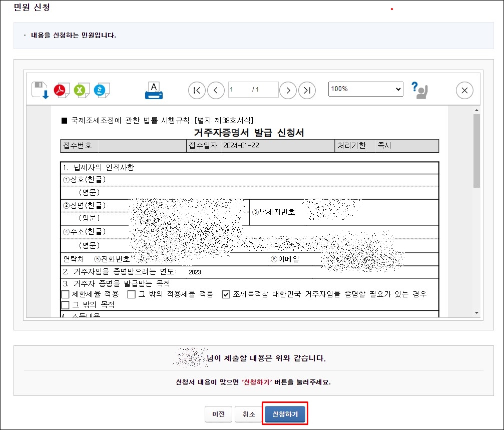This screenshot has width=504, height=430.
Task: Click the vertical scrollbar thumb
Action: (x=476, y=151)
